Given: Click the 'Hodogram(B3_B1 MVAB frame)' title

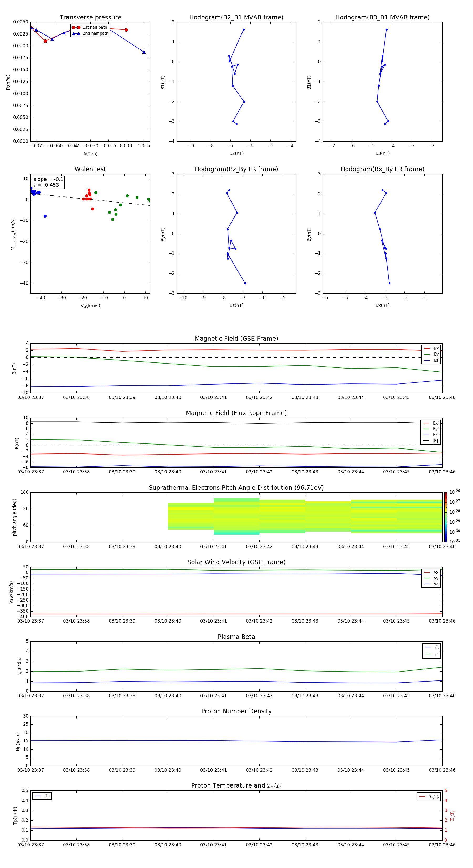Looking at the screenshot, I should 382,18.
